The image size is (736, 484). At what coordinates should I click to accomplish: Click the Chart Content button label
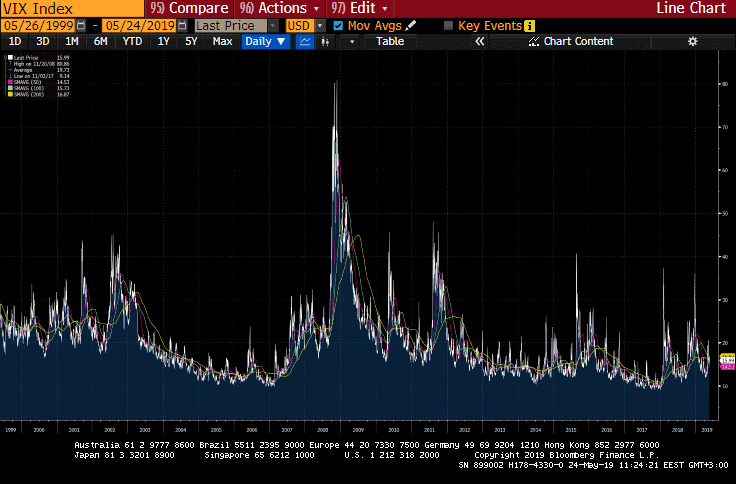(x=578, y=41)
